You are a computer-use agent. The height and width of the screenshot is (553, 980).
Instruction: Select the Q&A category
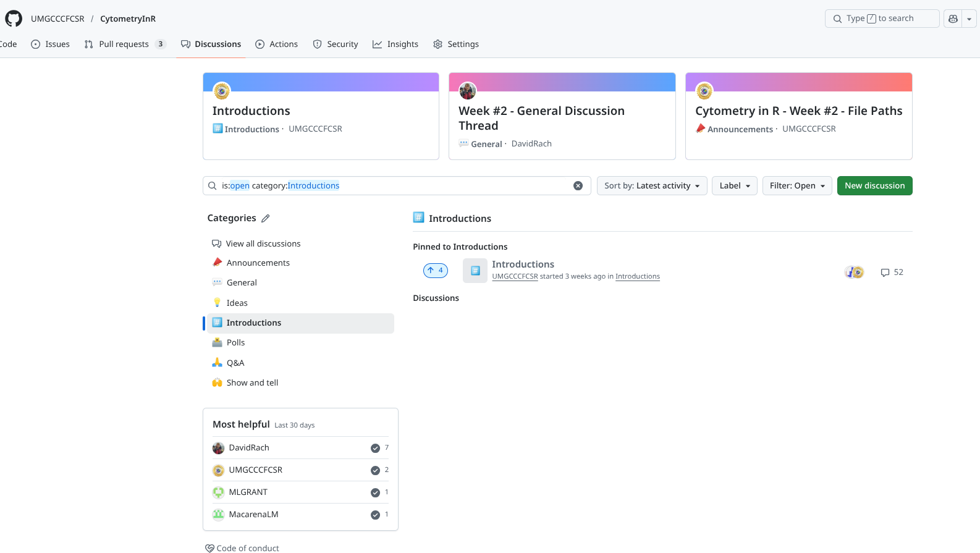click(235, 363)
